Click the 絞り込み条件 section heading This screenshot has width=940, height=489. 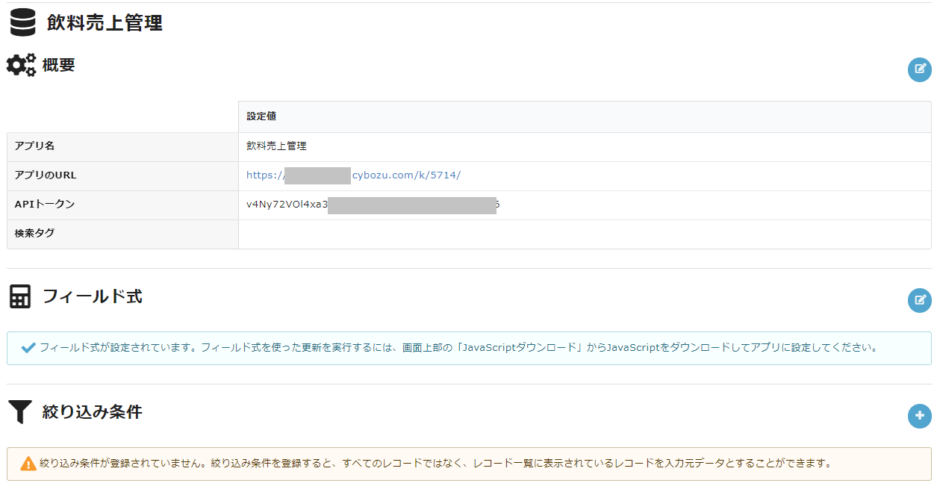click(92, 411)
